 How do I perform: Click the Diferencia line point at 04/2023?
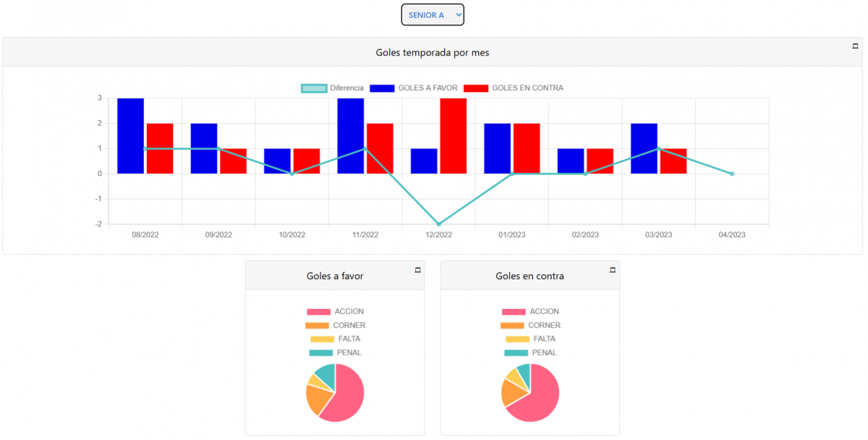pyautogui.click(x=732, y=174)
